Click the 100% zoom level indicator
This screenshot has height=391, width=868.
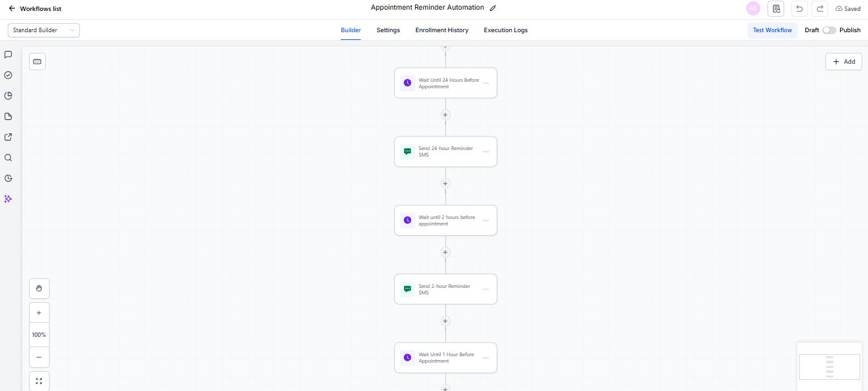[x=39, y=335]
